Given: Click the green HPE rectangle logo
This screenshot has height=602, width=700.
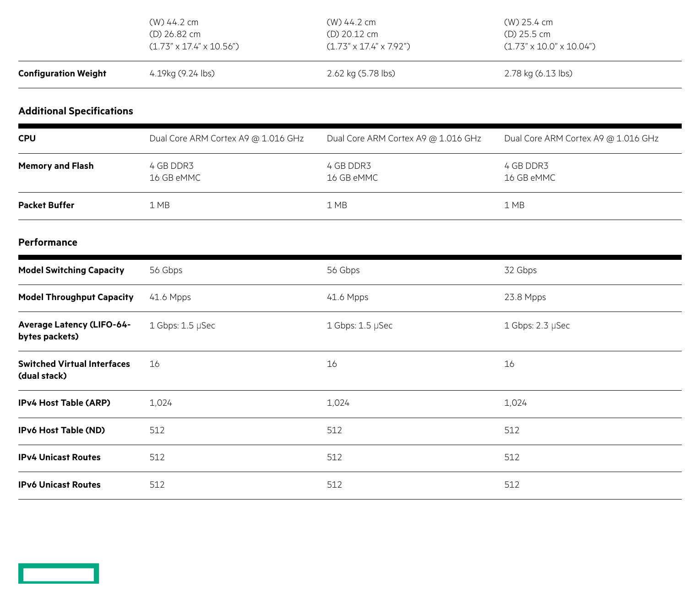Looking at the screenshot, I should [x=59, y=573].
